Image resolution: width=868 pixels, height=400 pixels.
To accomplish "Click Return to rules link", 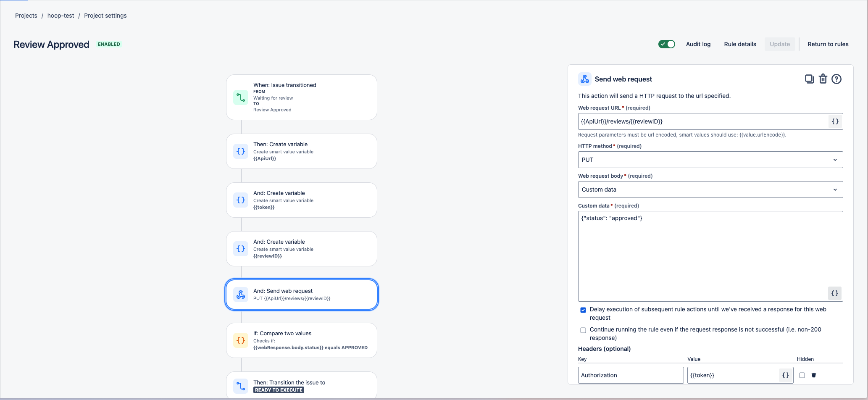I will point(828,44).
